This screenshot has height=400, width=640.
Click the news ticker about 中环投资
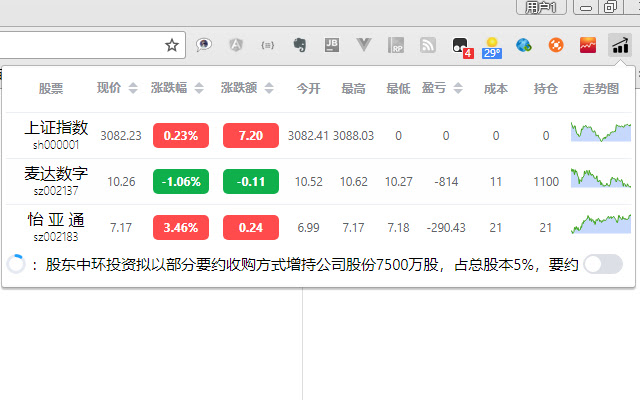(312, 264)
